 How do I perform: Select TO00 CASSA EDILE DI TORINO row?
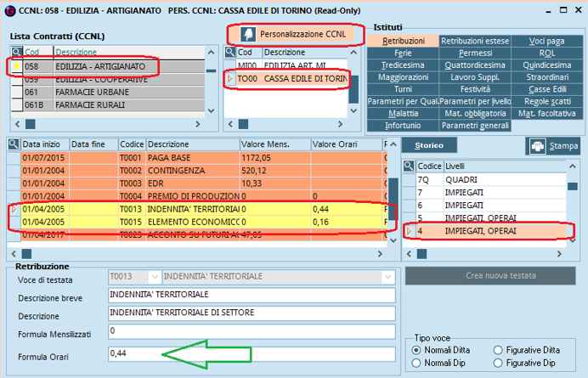[x=286, y=78]
